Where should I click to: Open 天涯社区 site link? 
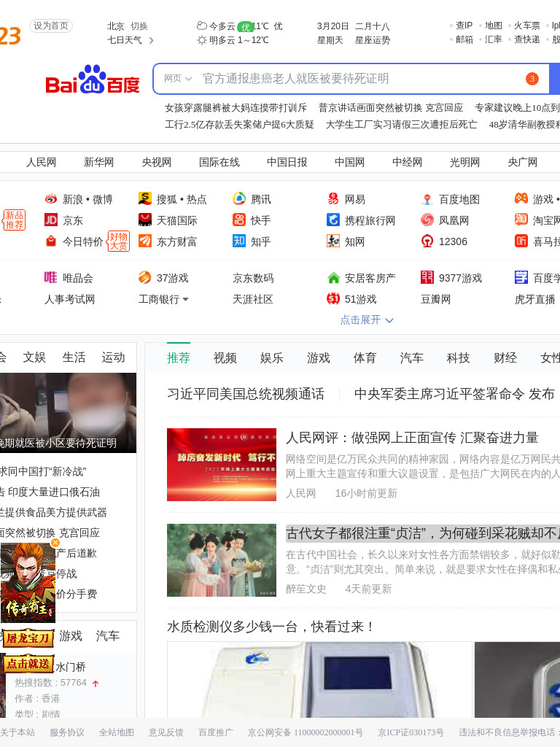[253, 299]
